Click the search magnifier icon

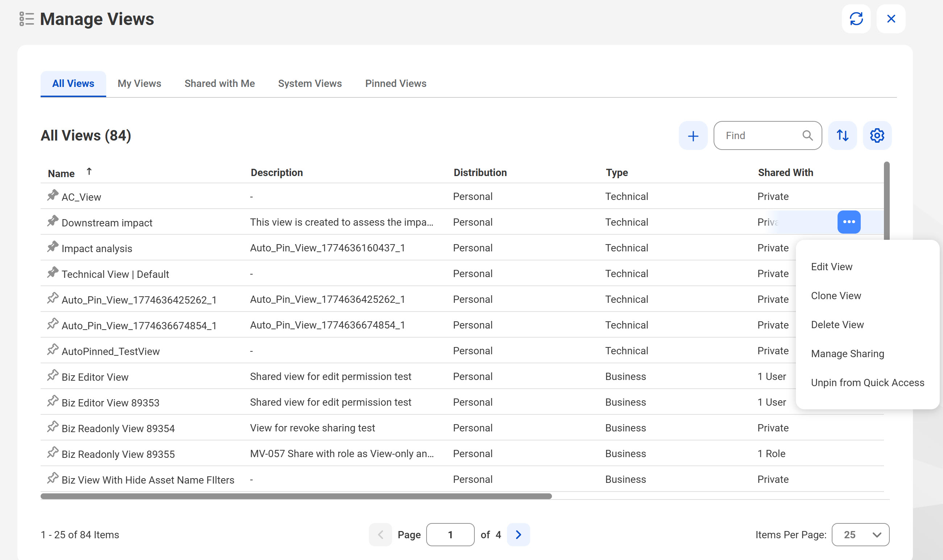pos(807,135)
